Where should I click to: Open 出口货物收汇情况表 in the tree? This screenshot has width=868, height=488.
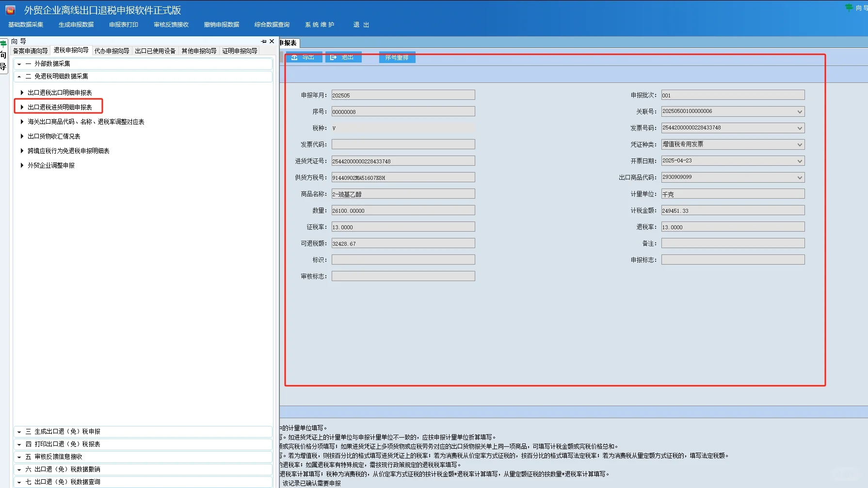(54, 136)
